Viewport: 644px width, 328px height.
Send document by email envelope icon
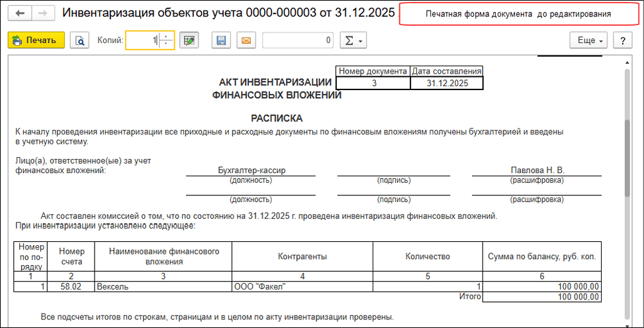tap(246, 40)
